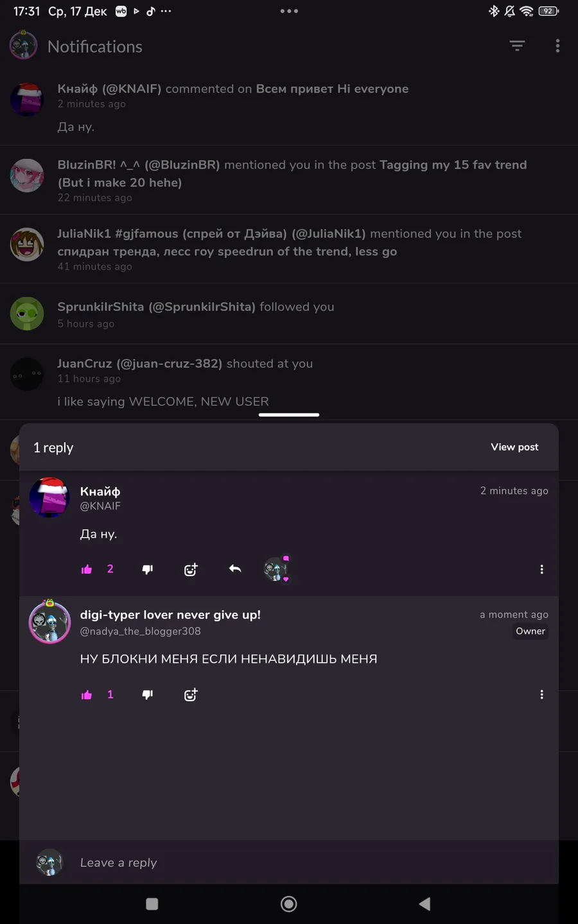This screenshot has height=924, width=578.
Task: Open the Кнайф commented notification
Action: (x=289, y=107)
